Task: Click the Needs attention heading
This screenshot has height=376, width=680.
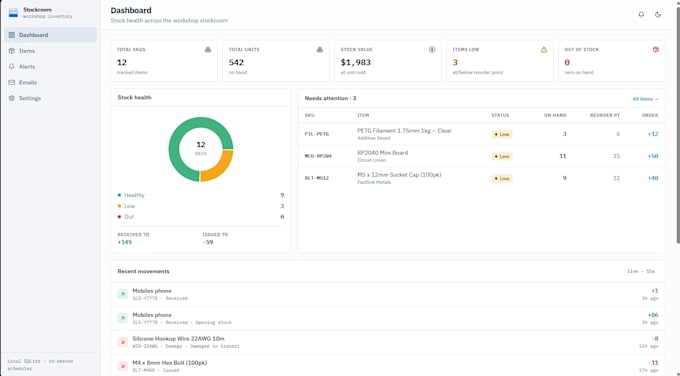Action: pos(330,98)
